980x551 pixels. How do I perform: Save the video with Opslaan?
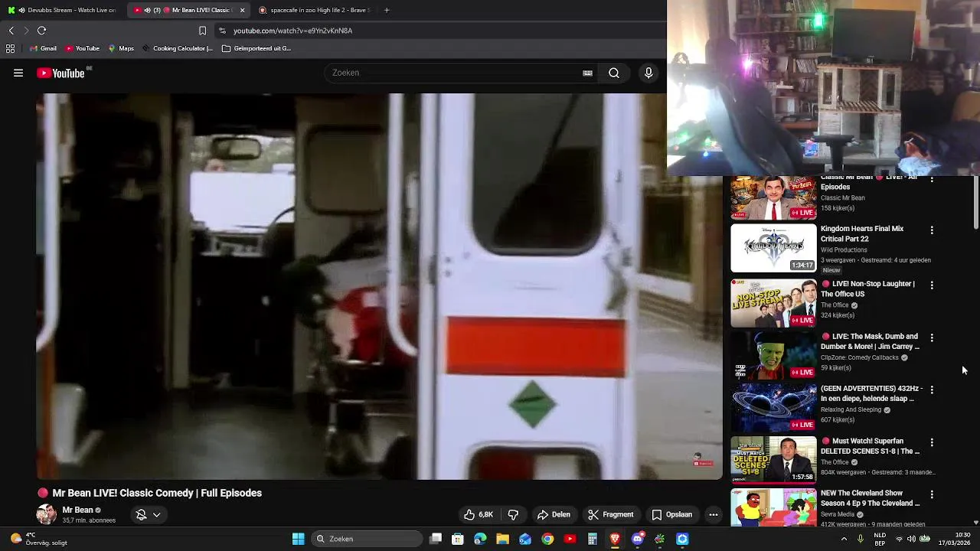pos(671,514)
